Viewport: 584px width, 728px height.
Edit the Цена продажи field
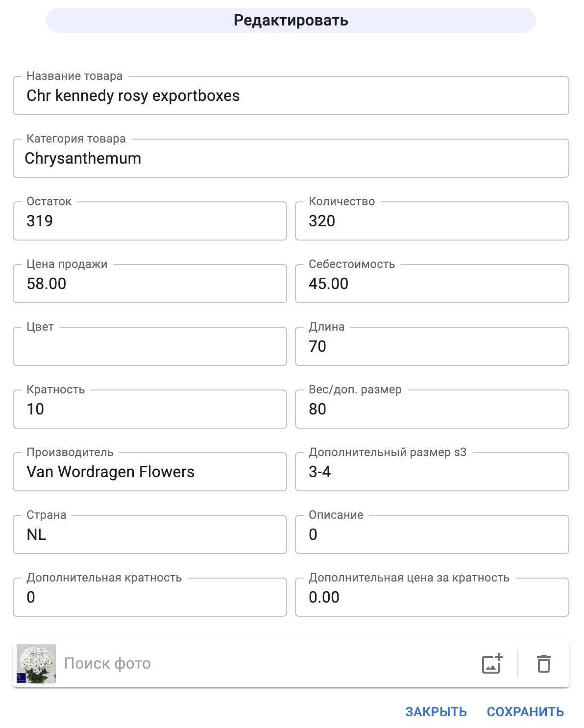pos(150,284)
